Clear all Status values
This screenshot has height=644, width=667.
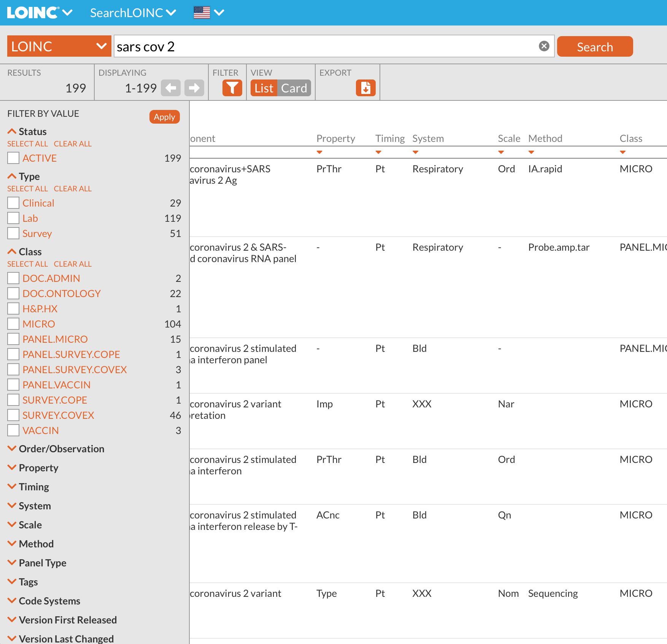73,144
